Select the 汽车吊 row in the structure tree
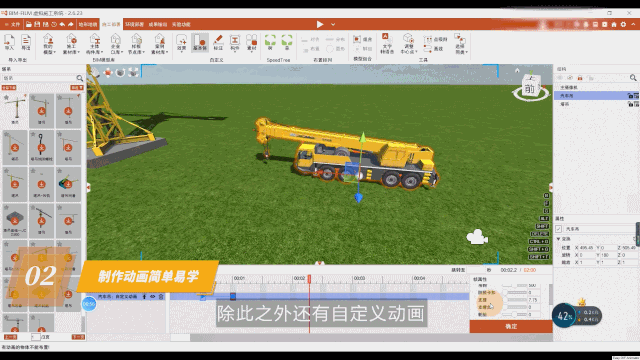Screen dimensions: 640x360 coord(596,96)
